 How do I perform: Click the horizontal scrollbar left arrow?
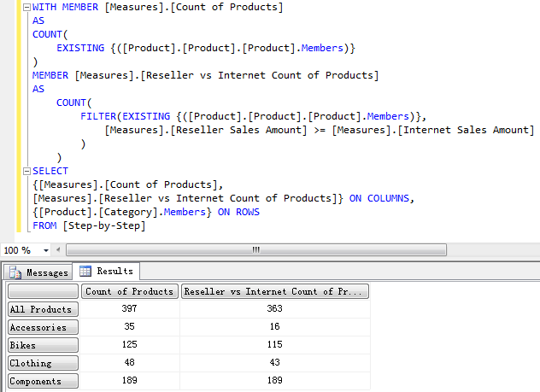[x=58, y=250]
